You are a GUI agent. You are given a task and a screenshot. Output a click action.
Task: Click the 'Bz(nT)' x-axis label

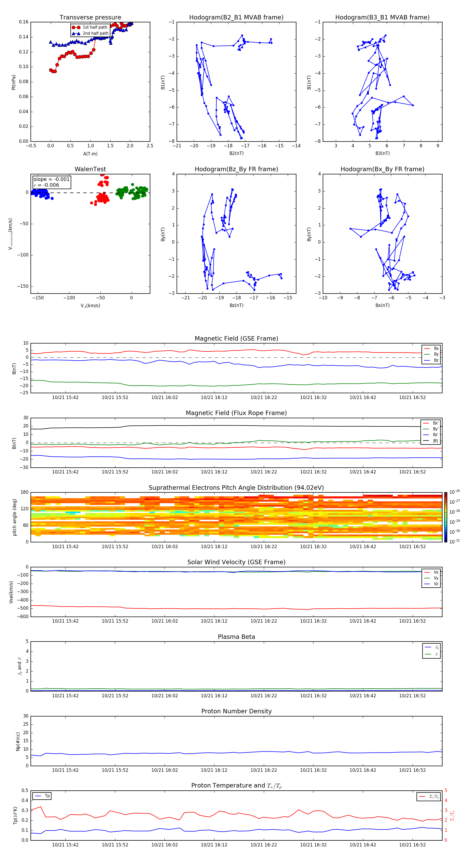coord(236,305)
